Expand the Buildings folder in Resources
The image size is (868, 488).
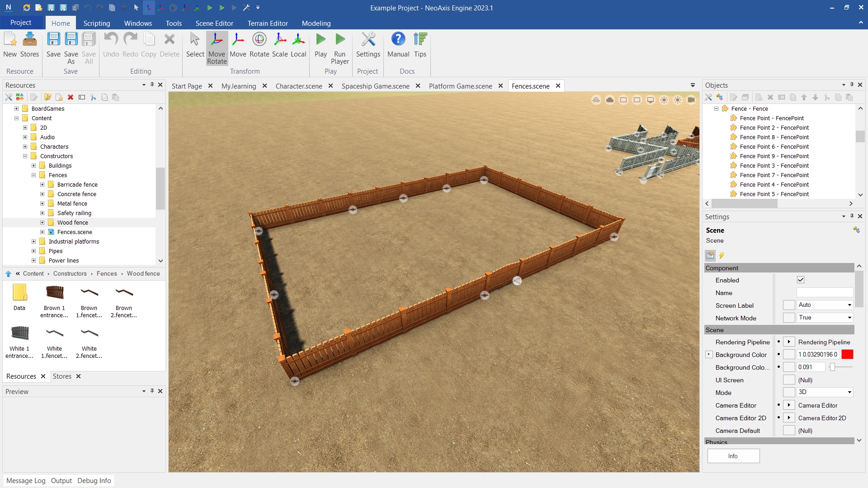point(33,165)
